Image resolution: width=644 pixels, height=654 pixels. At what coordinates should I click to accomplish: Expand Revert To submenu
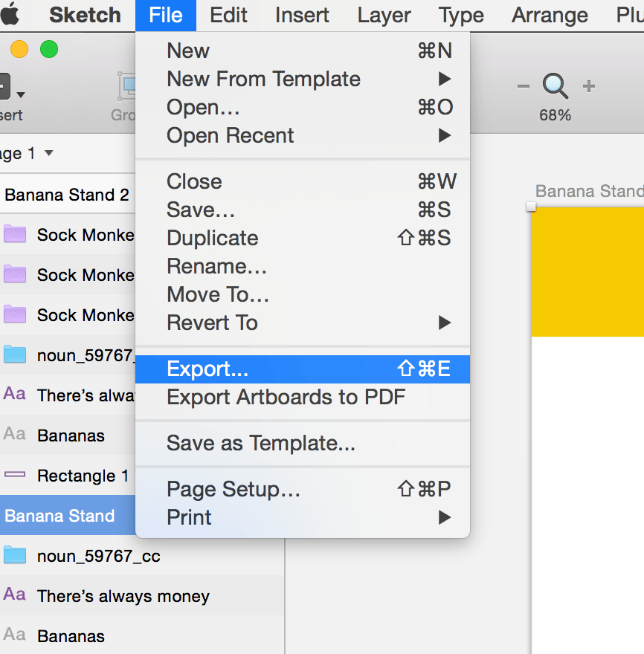303,323
